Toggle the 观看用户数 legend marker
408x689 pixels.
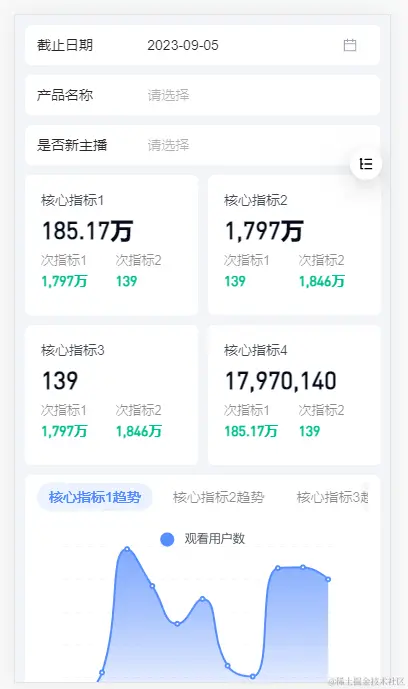point(167,539)
